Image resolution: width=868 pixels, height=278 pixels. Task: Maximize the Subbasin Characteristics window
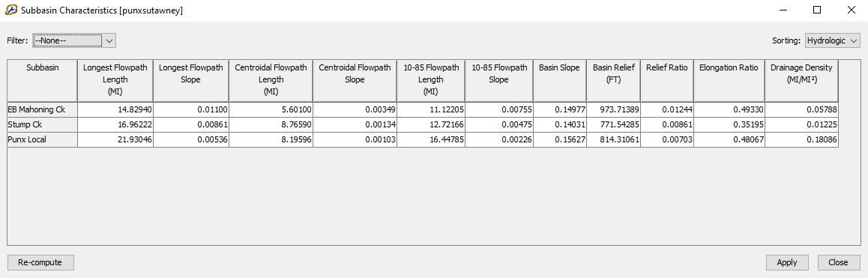[x=816, y=10]
